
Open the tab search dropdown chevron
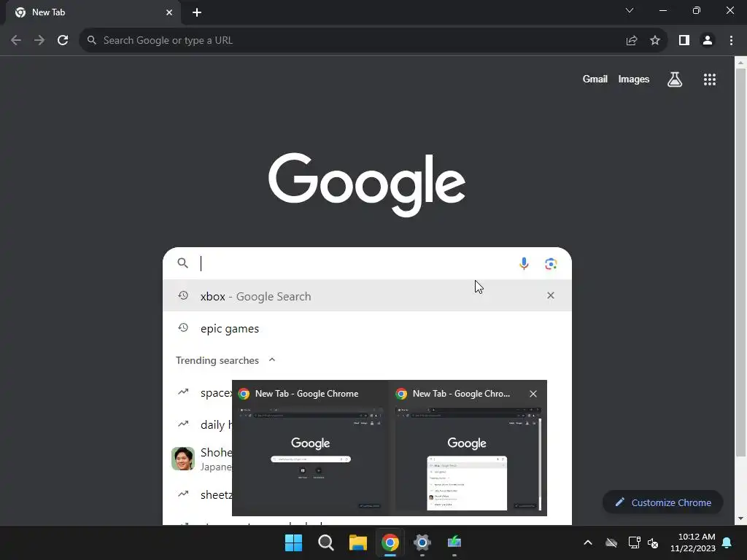(630, 10)
